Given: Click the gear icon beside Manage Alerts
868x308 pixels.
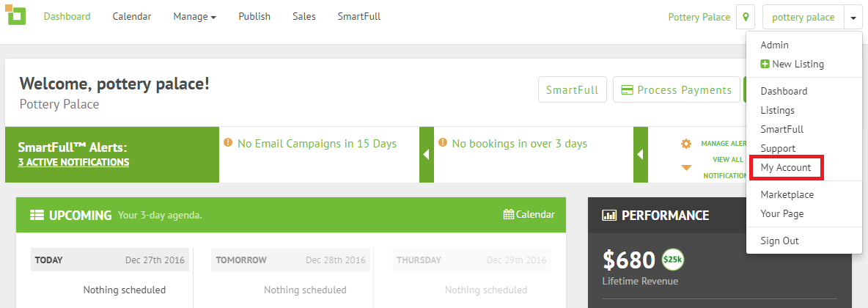Looking at the screenshot, I should coord(686,144).
